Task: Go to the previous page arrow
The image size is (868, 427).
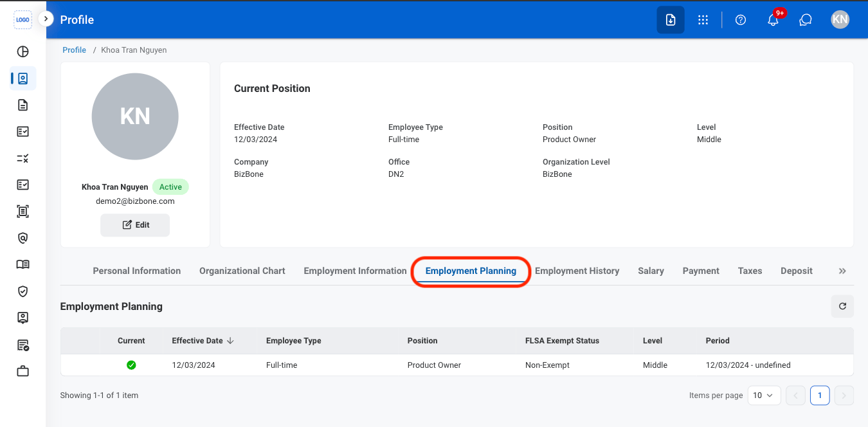Action: [x=795, y=395]
